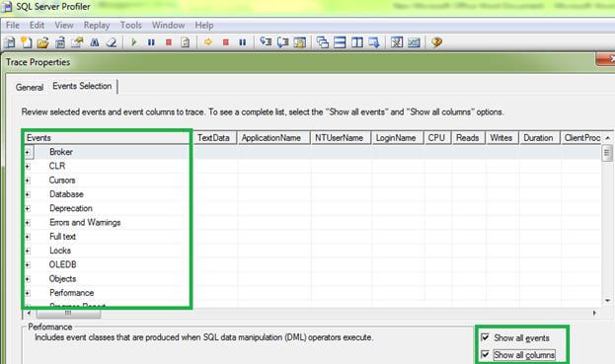Click the CPU column header

[438, 138]
